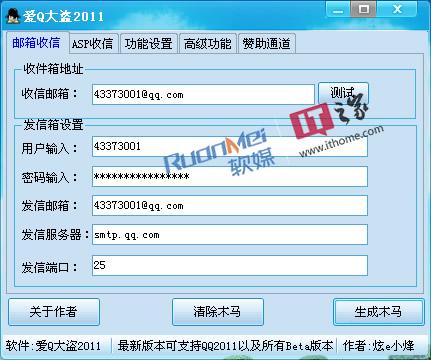Click the 密码输入 label
Image resolution: width=431 pixels, height=360 pixels.
coord(49,177)
